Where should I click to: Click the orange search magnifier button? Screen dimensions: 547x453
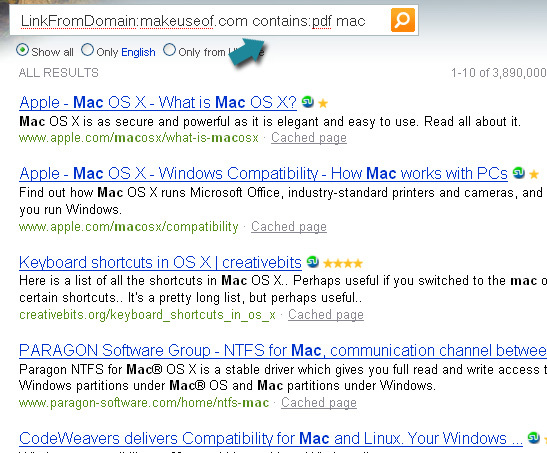pos(403,20)
